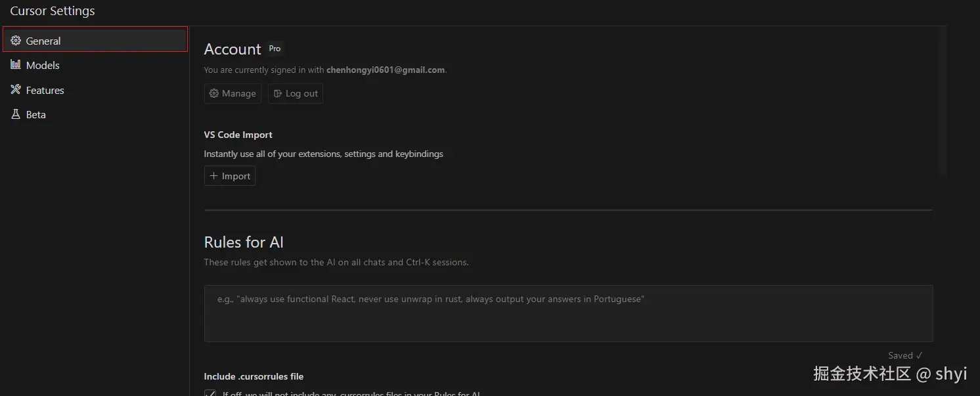Image resolution: width=980 pixels, height=396 pixels.
Task: Select the Beta settings tab
Action: (x=36, y=114)
